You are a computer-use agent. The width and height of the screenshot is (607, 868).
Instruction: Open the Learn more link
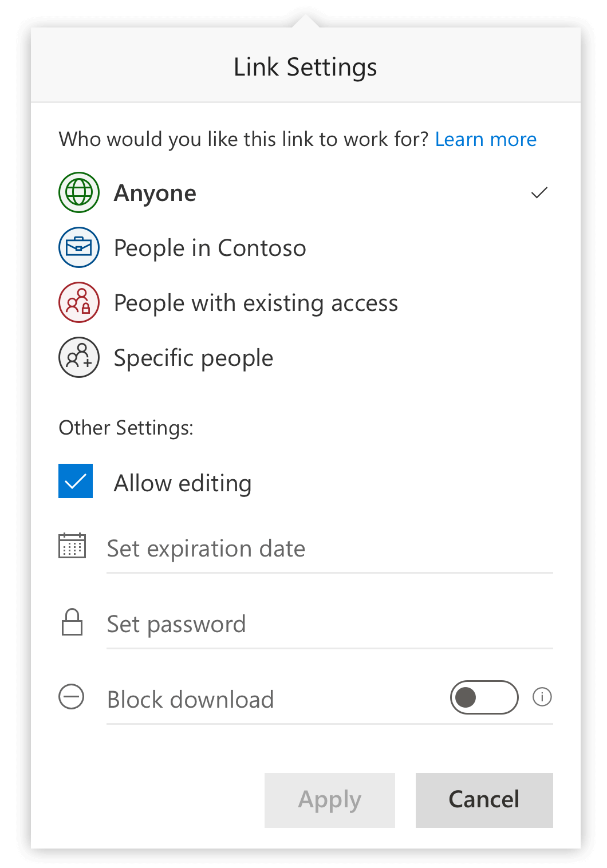486,139
